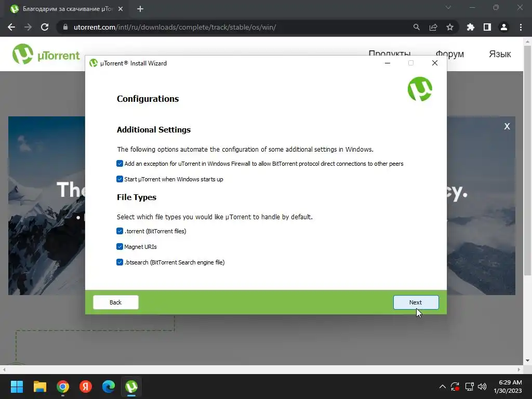The image size is (532, 399).
Task: Minimize the Install Wizard window
Action: pyautogui.click(x=388, y=63)
